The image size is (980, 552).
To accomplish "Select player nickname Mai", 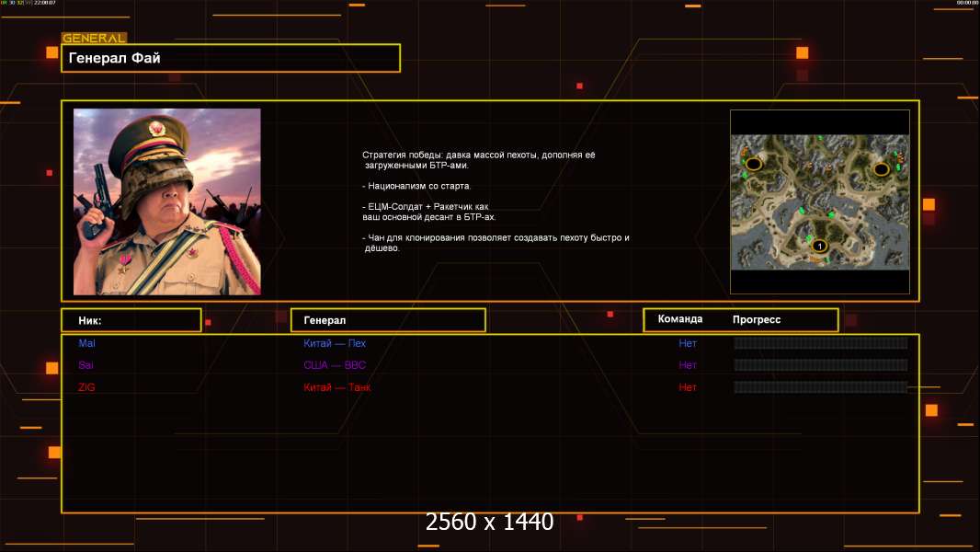I will coord(86,343).
